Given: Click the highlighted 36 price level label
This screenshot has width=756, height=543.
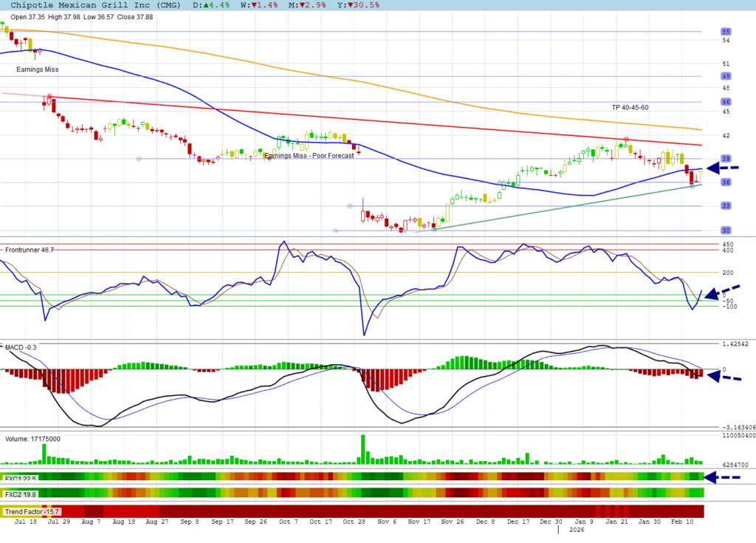Looking at the screenshot, I should click(x=726, y=182).
